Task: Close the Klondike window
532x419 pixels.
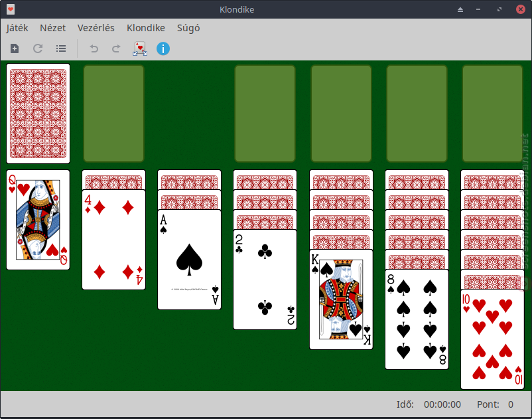Action: click(521, 9)
